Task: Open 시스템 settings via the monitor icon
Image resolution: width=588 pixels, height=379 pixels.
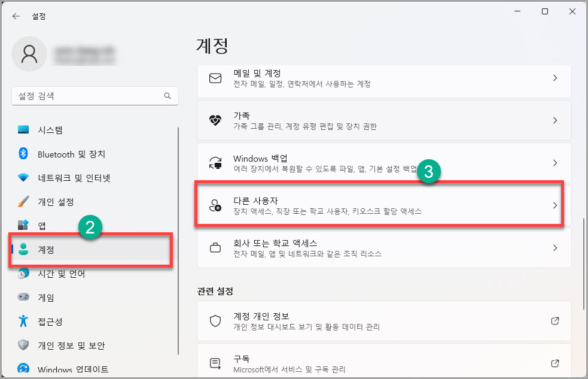Action: pos(22,130)
